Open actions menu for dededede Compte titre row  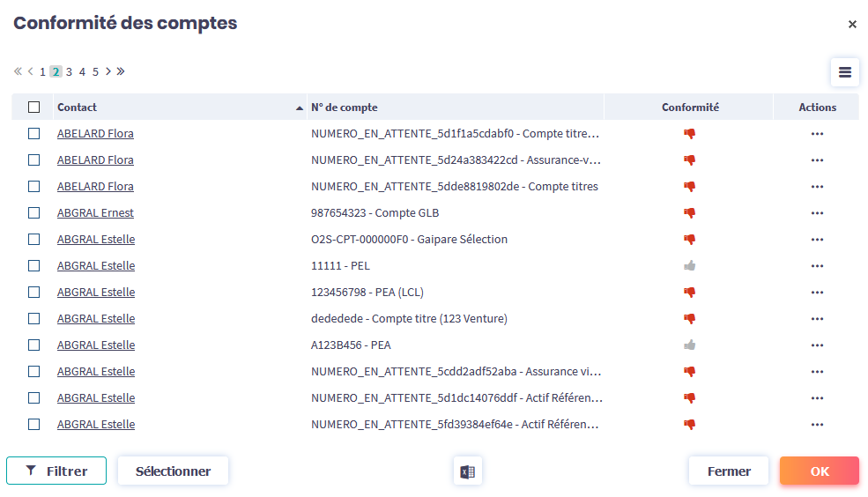817,319
